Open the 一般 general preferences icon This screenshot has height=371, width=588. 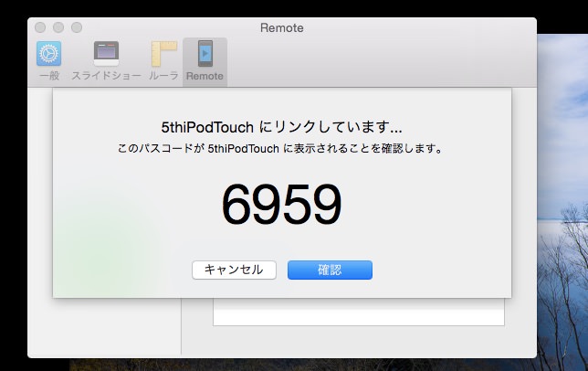(49, 60)
